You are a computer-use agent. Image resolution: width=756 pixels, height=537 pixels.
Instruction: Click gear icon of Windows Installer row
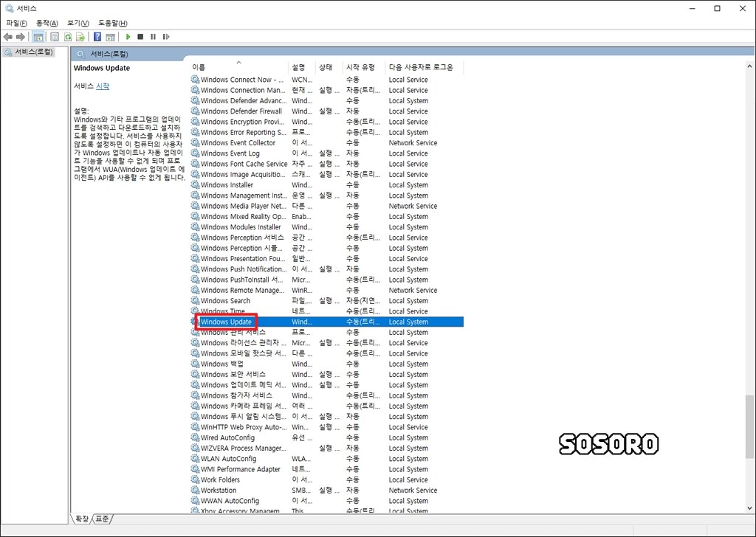coord(195,184)
